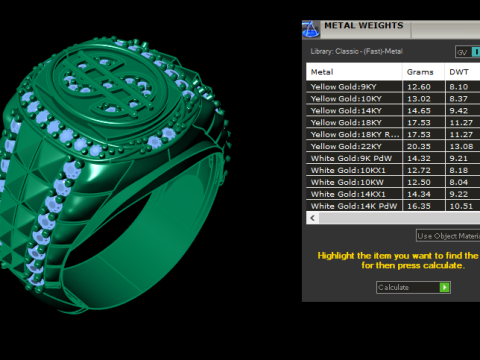Select the White Gold:14KX1 row

pyautogui.click(x=393, y=194)
